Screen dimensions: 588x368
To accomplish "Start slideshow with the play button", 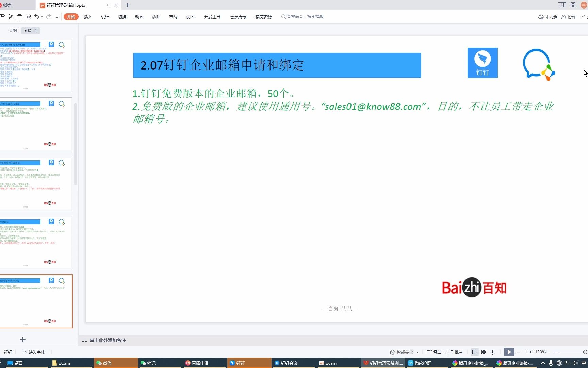I will coord(509,352).
